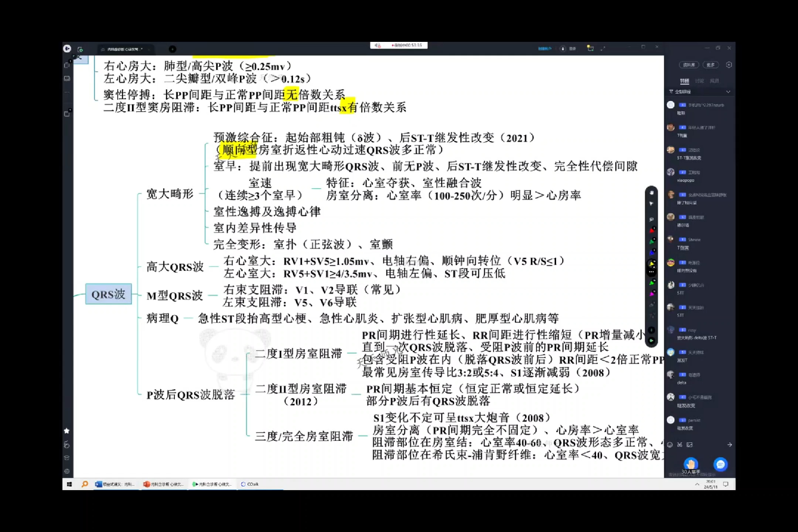
Task: Pick the lower bright green marker pen
Action: (651, 283)
